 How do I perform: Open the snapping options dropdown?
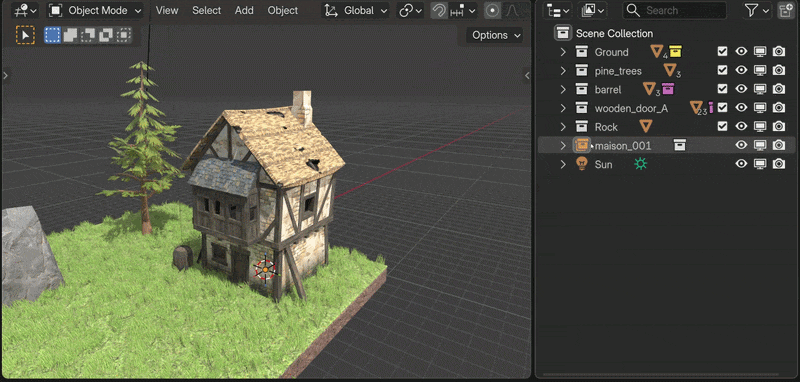464,10
